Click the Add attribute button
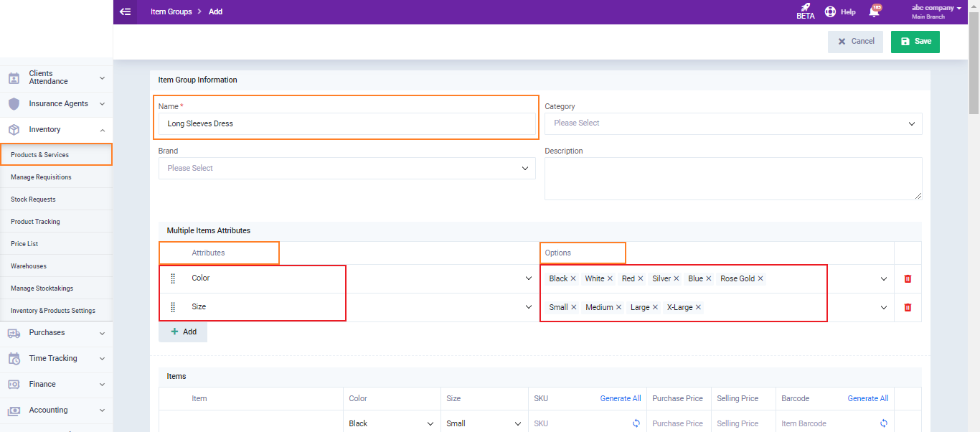 tap(183, 332)
